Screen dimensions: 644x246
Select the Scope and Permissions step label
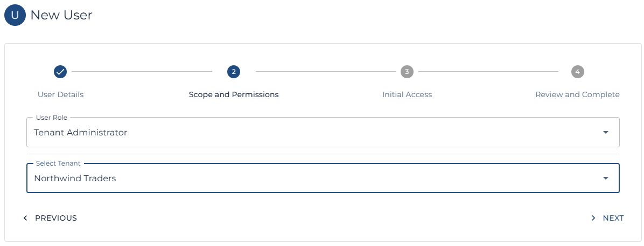(234, 94)
